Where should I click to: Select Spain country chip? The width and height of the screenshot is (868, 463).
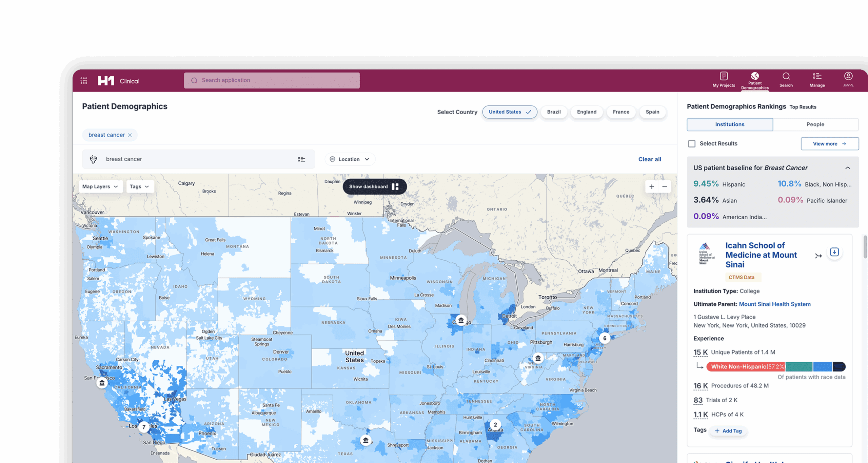(652, 112)
